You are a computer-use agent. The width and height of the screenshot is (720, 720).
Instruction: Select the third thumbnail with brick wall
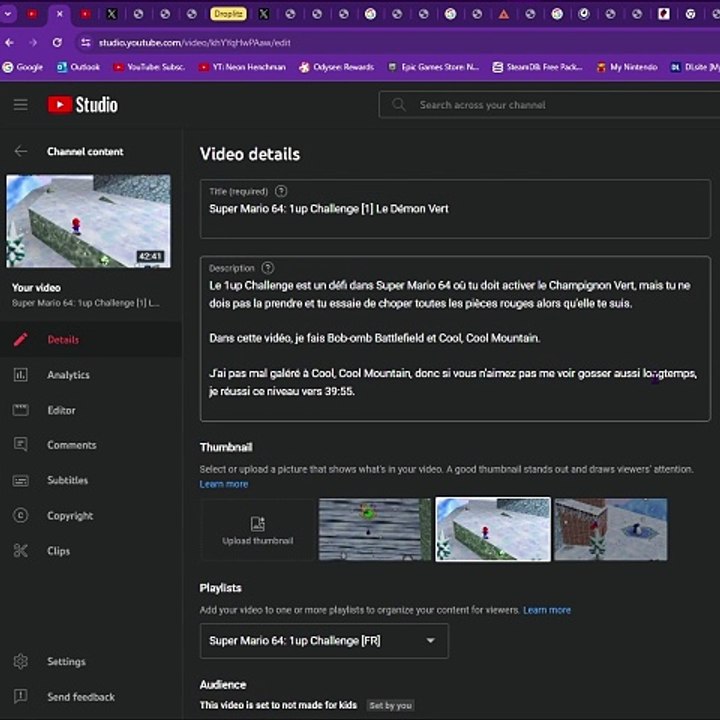pos(611,529)
